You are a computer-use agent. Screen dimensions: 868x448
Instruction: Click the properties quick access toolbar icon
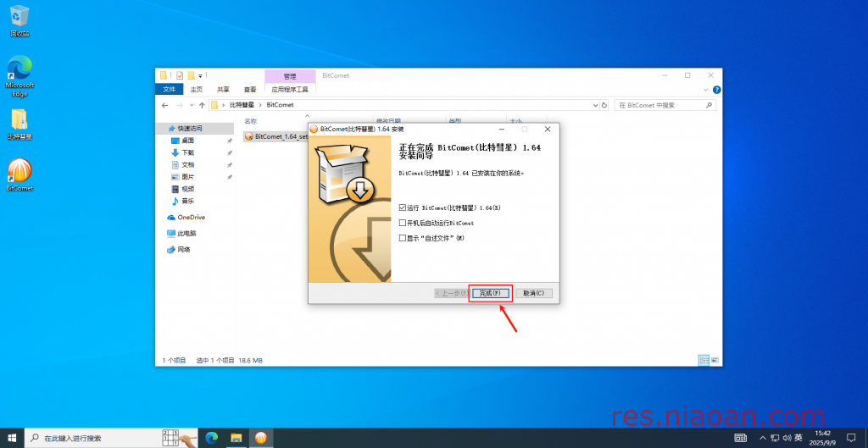point(180,75)
